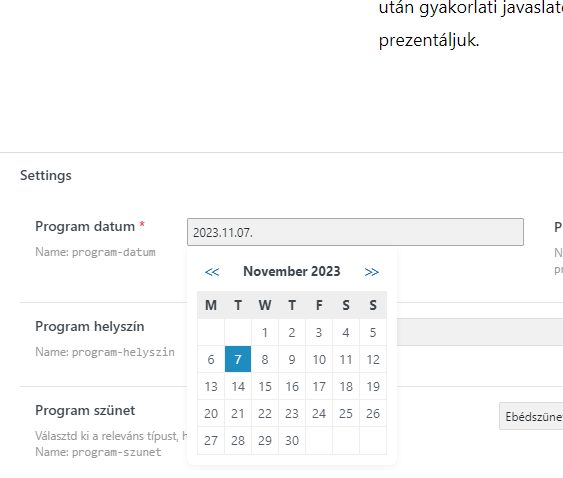Select date 6 in the calendar

coord(211,359)
